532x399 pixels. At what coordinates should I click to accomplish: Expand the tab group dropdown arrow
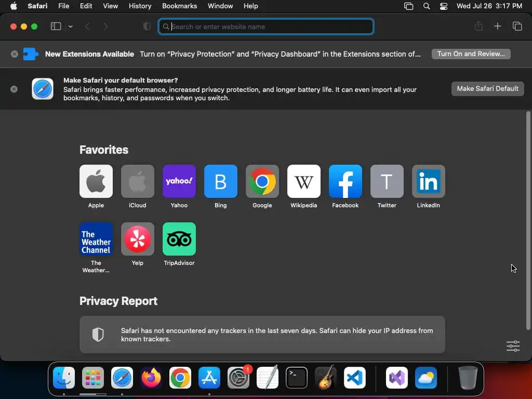[70, 26]
